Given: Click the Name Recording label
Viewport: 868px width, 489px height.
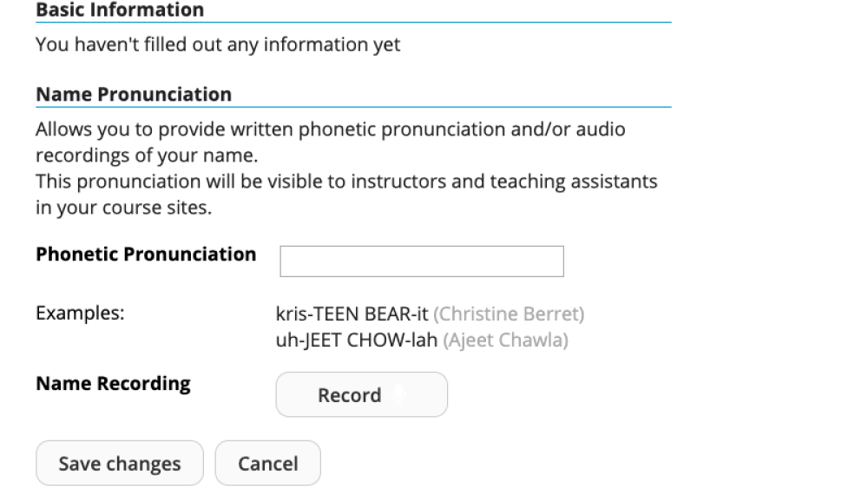Looking at the screenshot, I should click(x=114, y=384).
